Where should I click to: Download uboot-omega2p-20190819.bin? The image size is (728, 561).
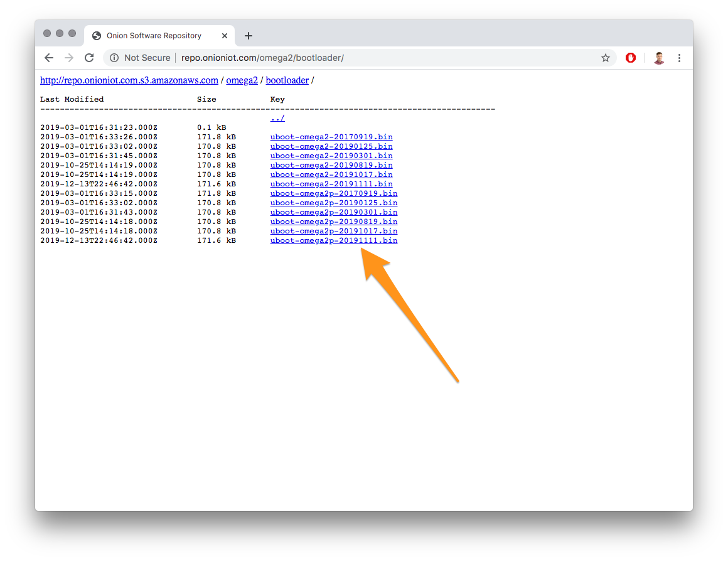[x=334, y=222]
